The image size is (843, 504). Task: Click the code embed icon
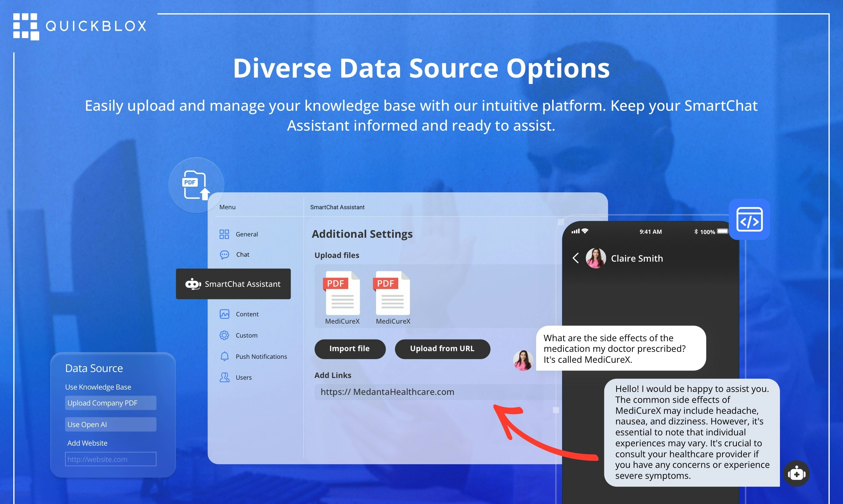point(749,220)
